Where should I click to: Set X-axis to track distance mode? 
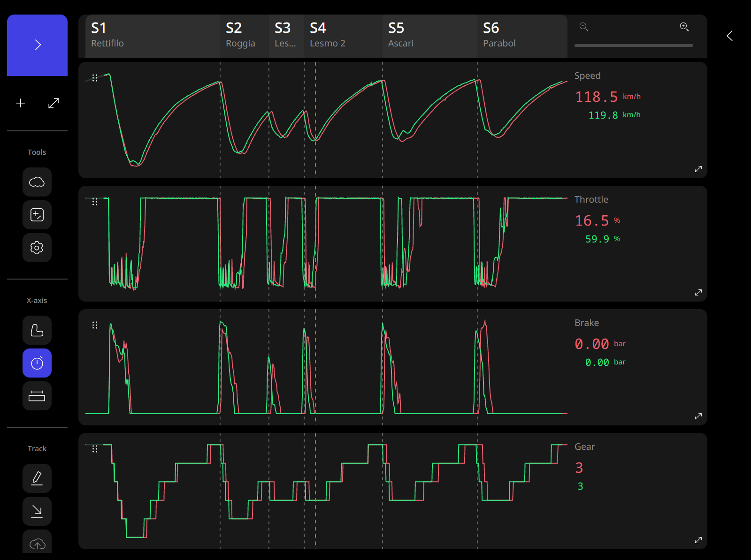(37, 330)
